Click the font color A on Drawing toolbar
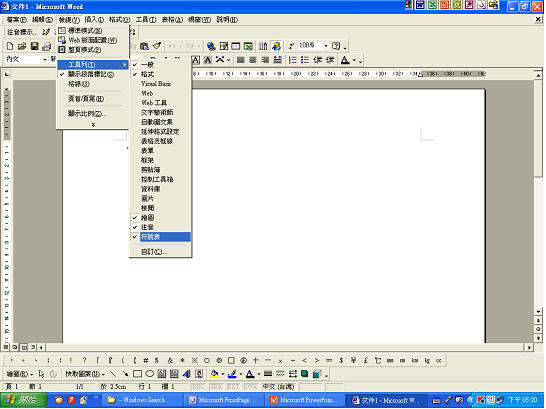Viewport: 546px width, 409px height. (x=250, y=374)
